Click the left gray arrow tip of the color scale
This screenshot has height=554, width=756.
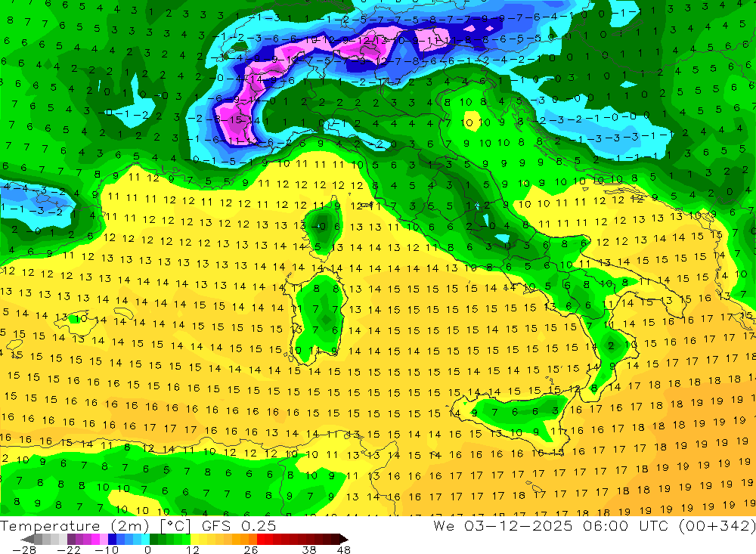[27, 540]
